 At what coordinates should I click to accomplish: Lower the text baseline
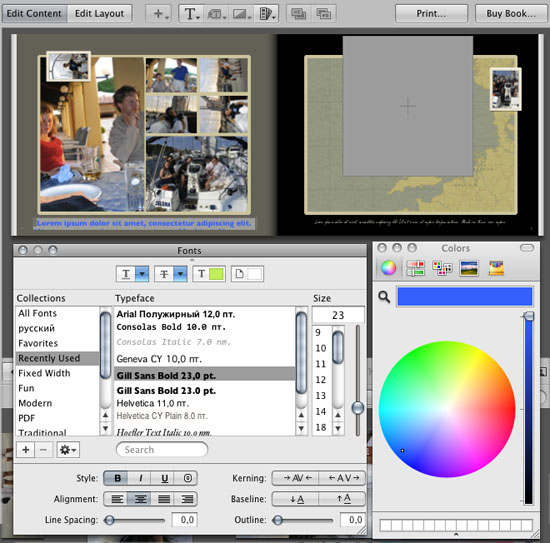tap(296, 498)
